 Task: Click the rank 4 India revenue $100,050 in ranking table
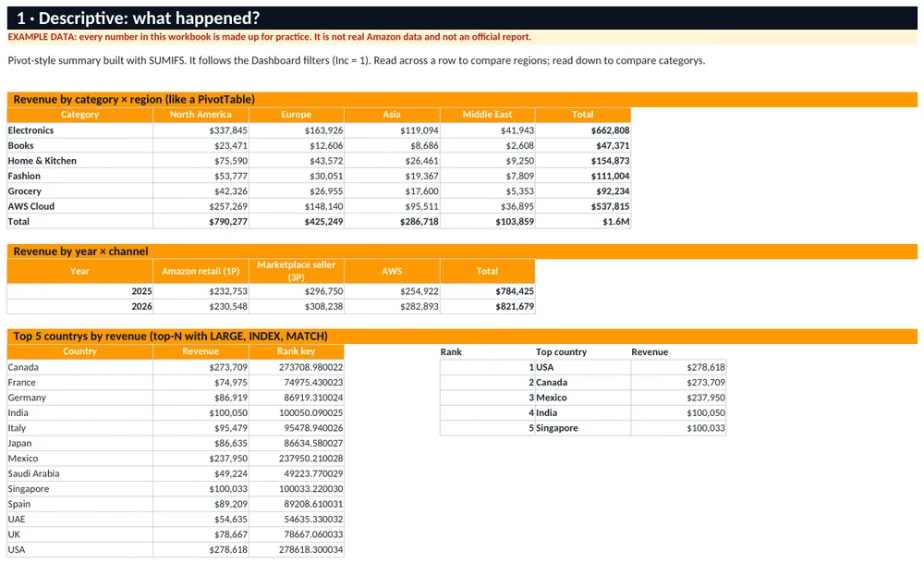pyautogui.click(x=678, y=413)
